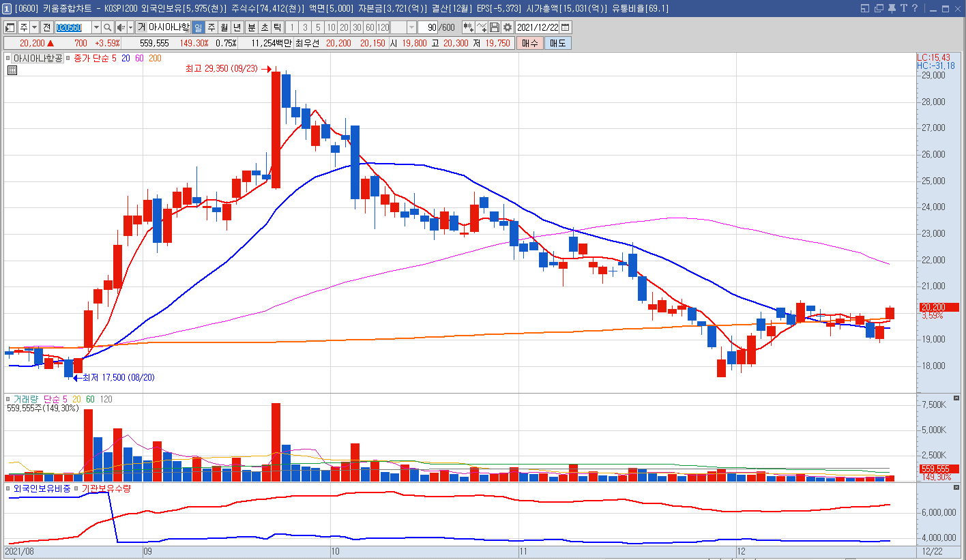Click the date field 2021/12/22
Viewport: 966px width, 560px height.
coord(538,27)
